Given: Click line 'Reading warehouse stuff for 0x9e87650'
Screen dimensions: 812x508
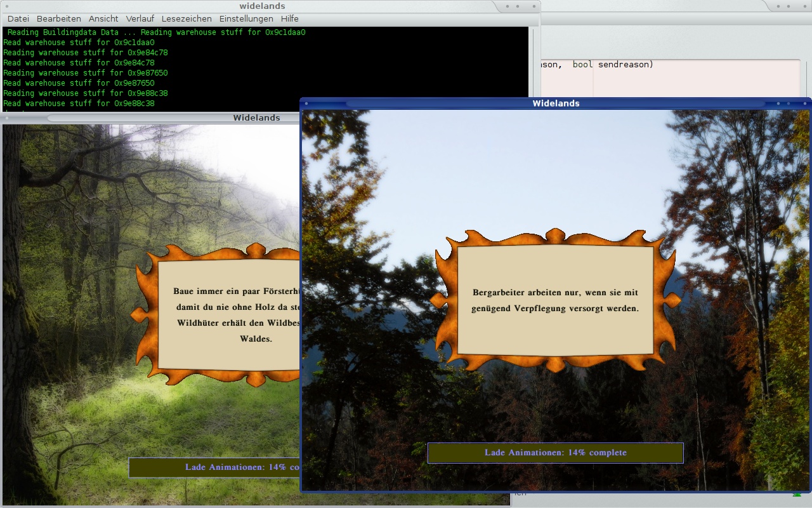Looking at the screenshot, I should (86, 73).
